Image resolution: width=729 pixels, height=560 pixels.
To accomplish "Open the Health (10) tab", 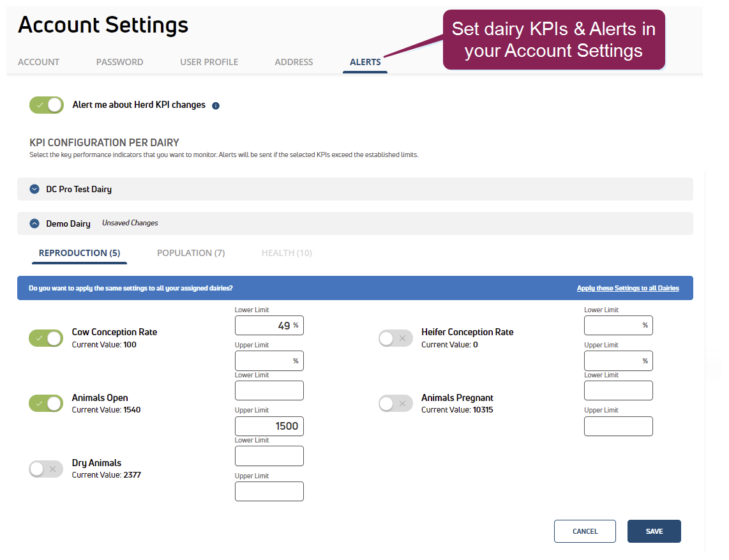I will click(x=287, y=253).
